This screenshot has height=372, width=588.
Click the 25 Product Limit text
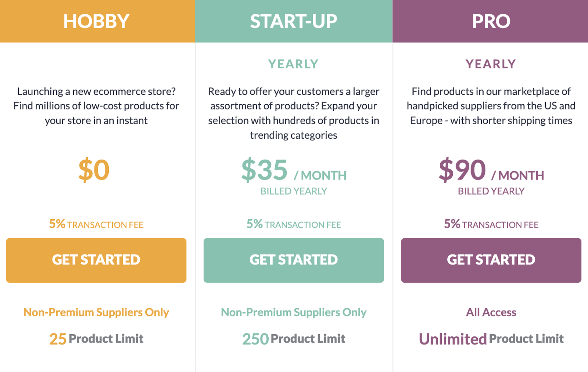96,339
